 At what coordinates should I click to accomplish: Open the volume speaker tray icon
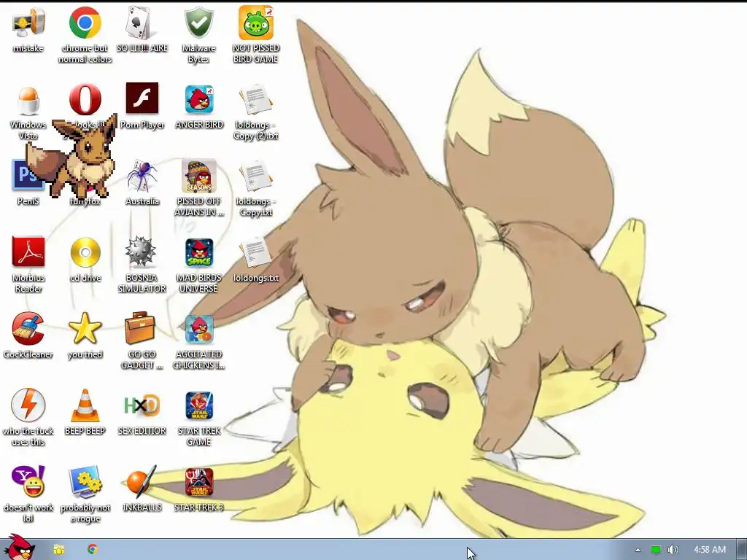673,550
